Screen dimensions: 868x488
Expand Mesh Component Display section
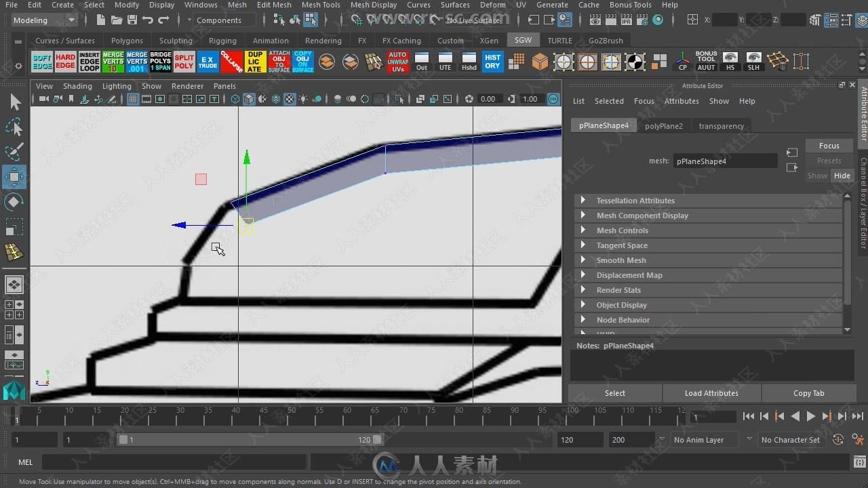(x=709, y=216)
